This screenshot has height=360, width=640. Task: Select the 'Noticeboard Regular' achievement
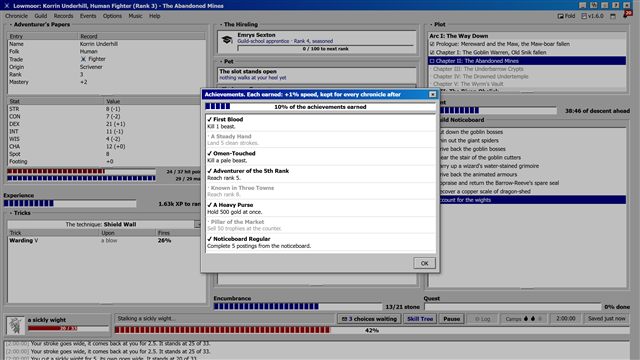(320, 242)
